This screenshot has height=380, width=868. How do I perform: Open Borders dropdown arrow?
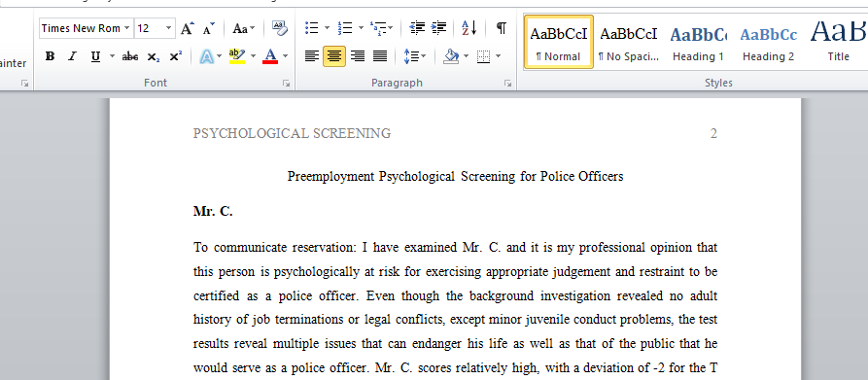tap(499, 55)
